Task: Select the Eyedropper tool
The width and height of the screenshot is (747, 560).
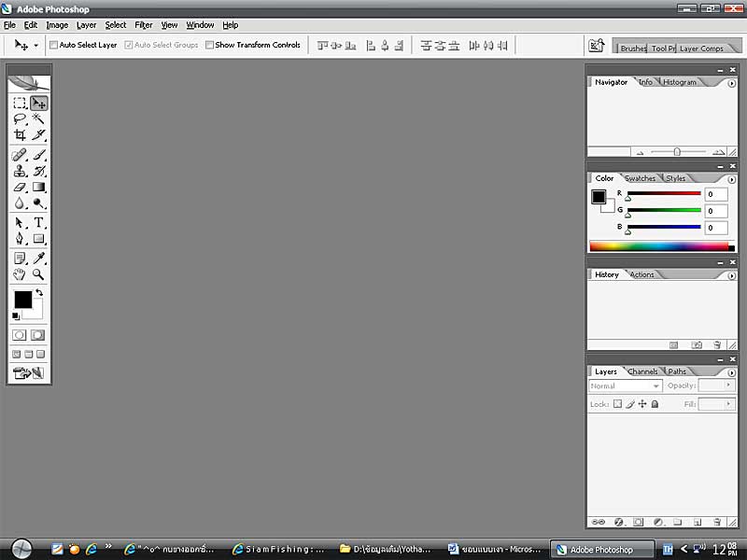Action: 38,259
